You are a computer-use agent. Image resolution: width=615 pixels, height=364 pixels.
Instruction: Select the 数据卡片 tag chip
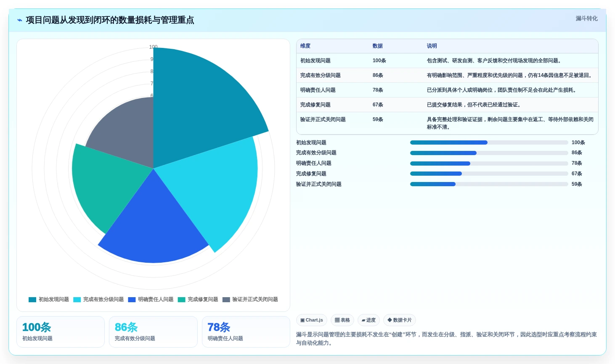400,320
